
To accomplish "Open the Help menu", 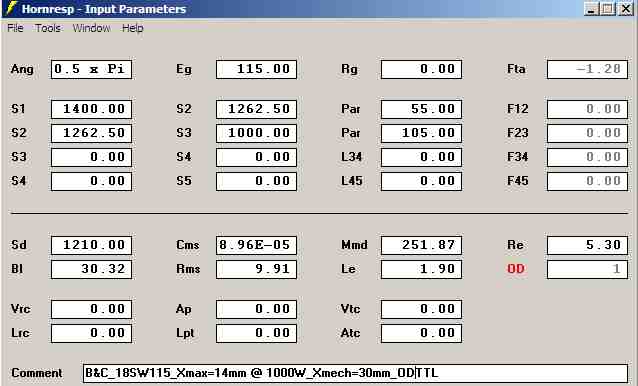I will coord(133,28).
